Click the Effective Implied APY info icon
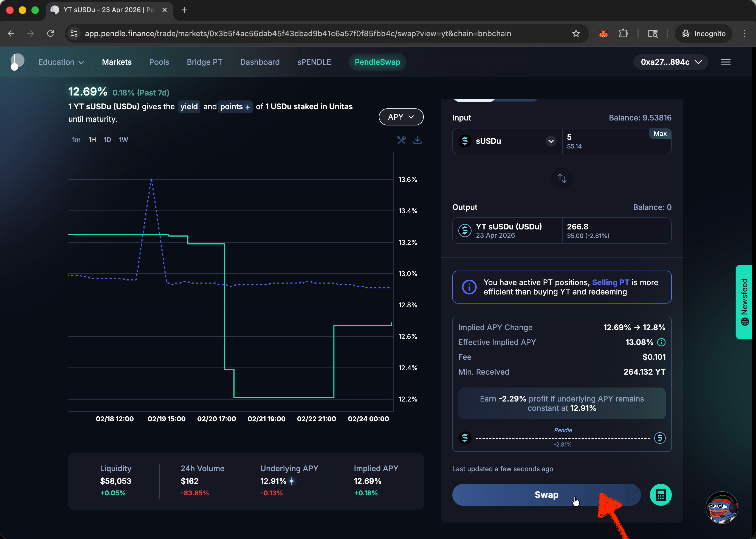756x539 pixels. [x=661, y=342]
